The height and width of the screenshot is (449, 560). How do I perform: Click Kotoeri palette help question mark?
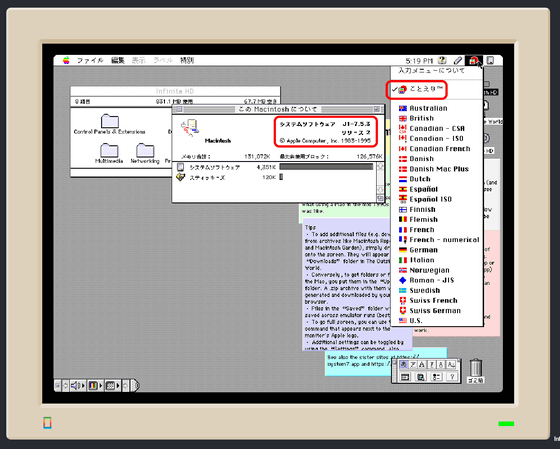point(452,377)
